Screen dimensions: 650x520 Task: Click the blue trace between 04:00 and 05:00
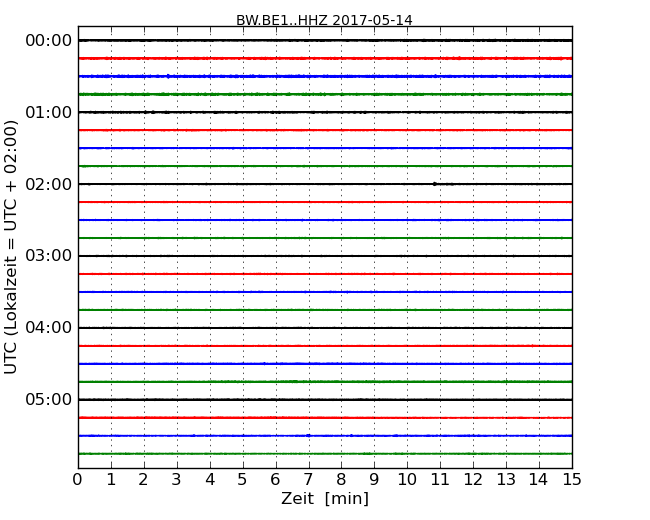(325, 364)
